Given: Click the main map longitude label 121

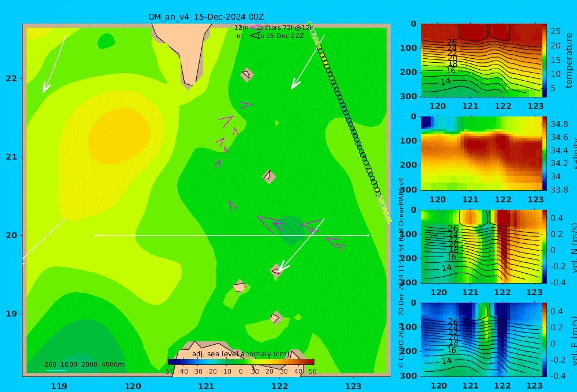Looking at the screenshot, I should click(207, 386).
